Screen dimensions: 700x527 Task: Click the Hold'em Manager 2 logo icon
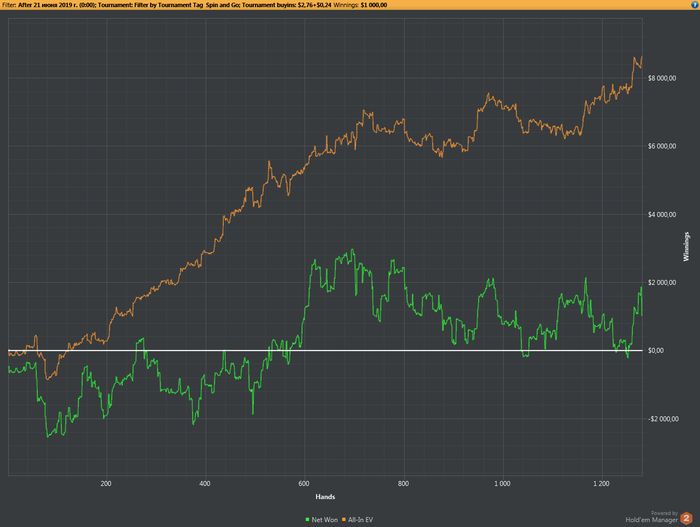click(x=686, y=518)
